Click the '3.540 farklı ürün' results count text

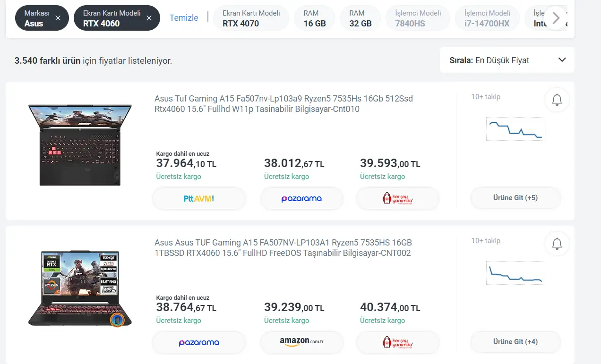click(x=48, y=60)
